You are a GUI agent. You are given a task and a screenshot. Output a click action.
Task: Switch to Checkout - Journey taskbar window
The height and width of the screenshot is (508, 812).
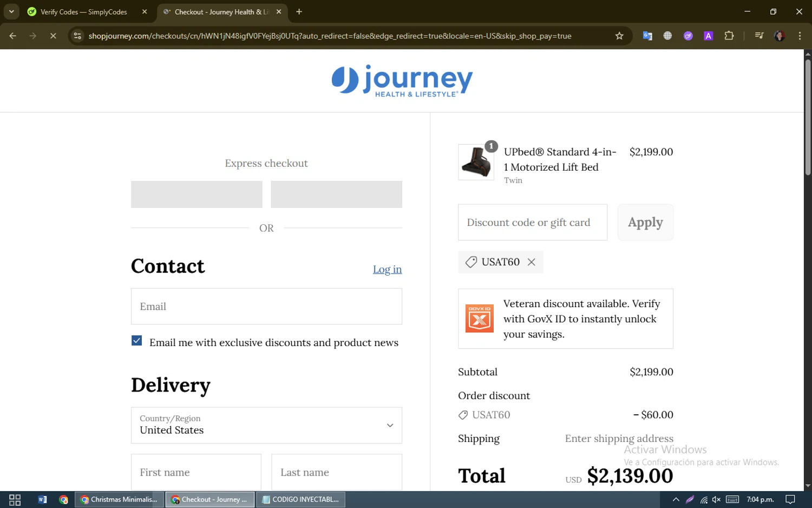pos(210,499)
